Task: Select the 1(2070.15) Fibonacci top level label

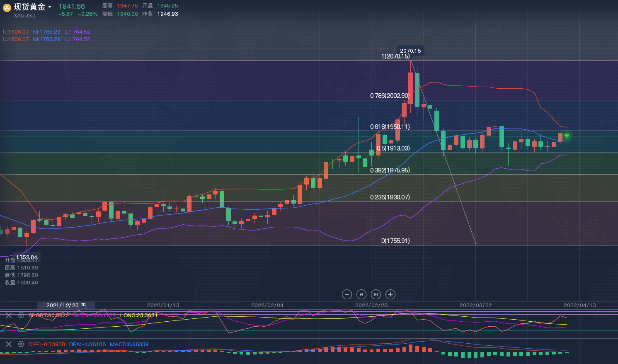Action: tap(395, 56)
